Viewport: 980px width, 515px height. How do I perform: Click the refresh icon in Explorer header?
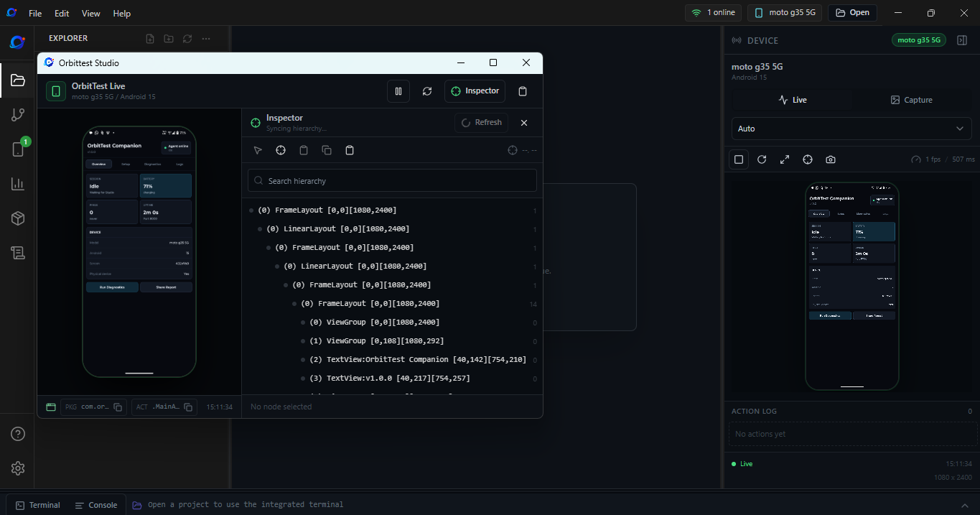tap(187, 39)
